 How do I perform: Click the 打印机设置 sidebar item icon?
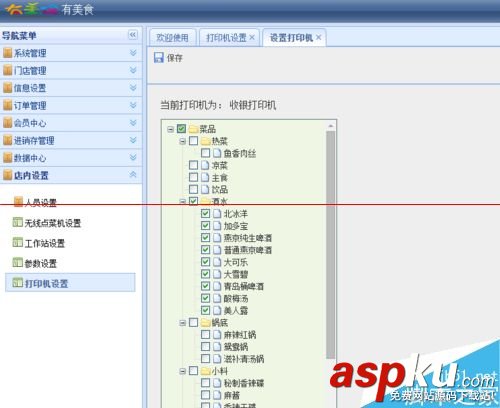pyautogui.click(x=18, y=283)
